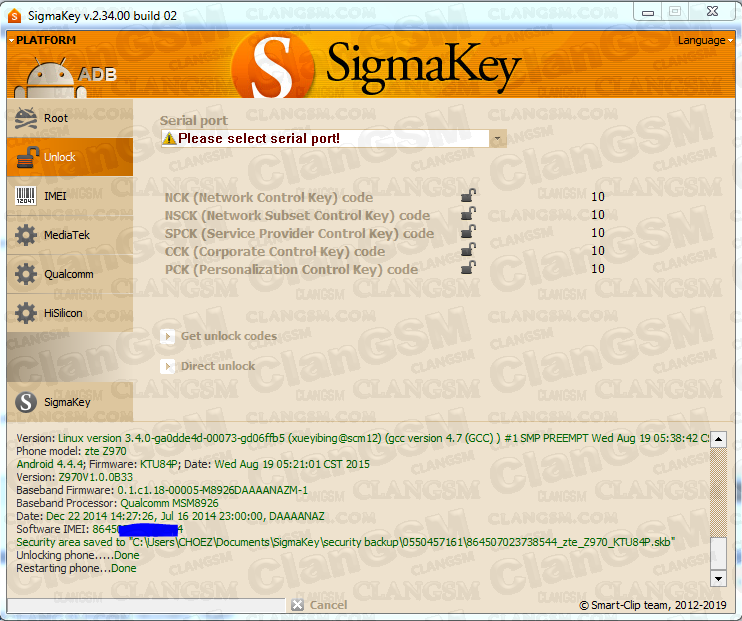Click the arrow icon beside Get unlock codes
The width and height of the screenshot is (742, 621).
tap(167, 336)
